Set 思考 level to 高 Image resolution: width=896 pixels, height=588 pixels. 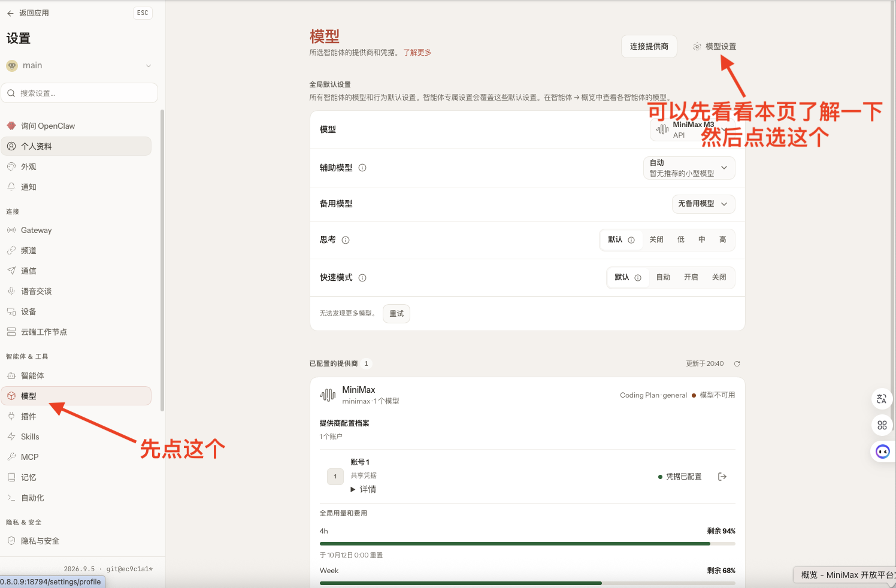[x=723, y=240]
